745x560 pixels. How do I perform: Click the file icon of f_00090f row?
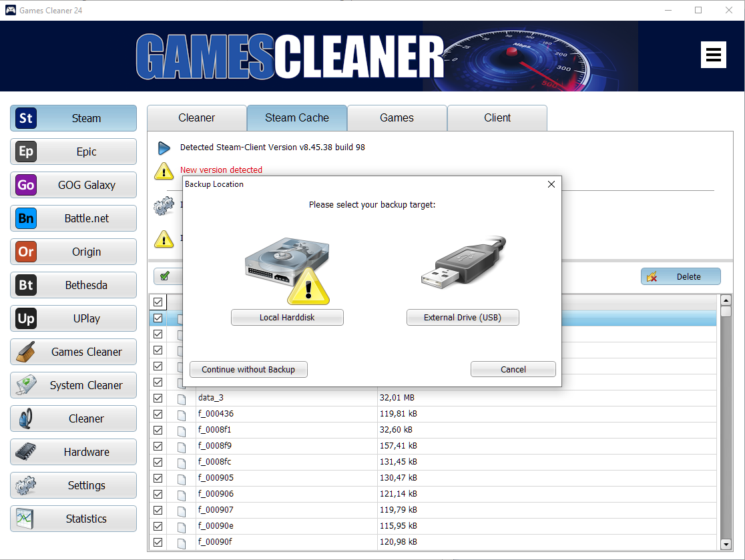coord(182,543)
